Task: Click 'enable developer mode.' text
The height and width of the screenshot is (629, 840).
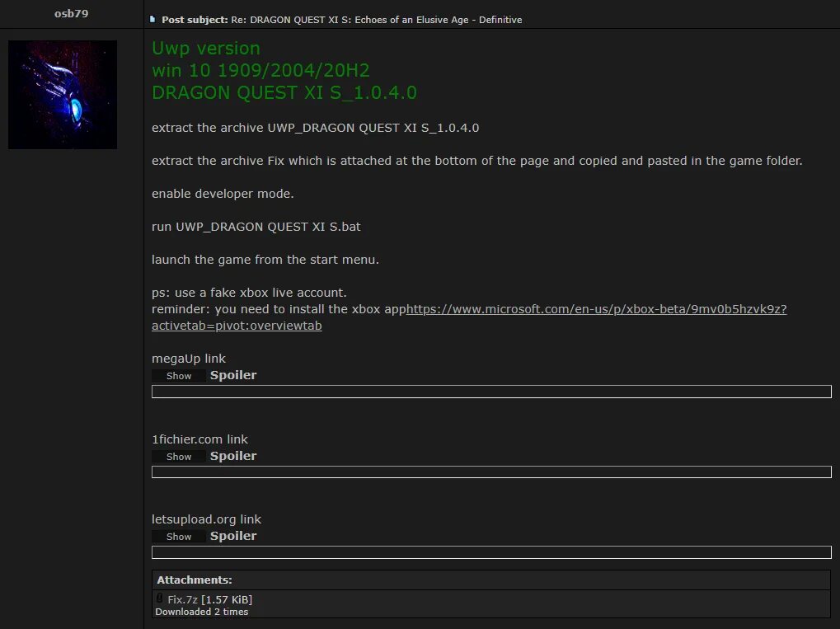Action: pyautogui.click(x=223, y=194)
